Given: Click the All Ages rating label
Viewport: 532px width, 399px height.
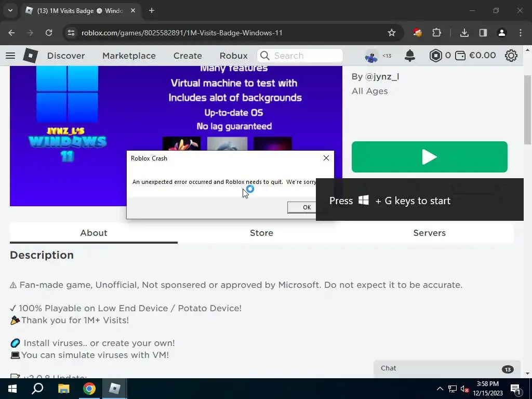Looking at the screenshot, I should pos(369,91).
